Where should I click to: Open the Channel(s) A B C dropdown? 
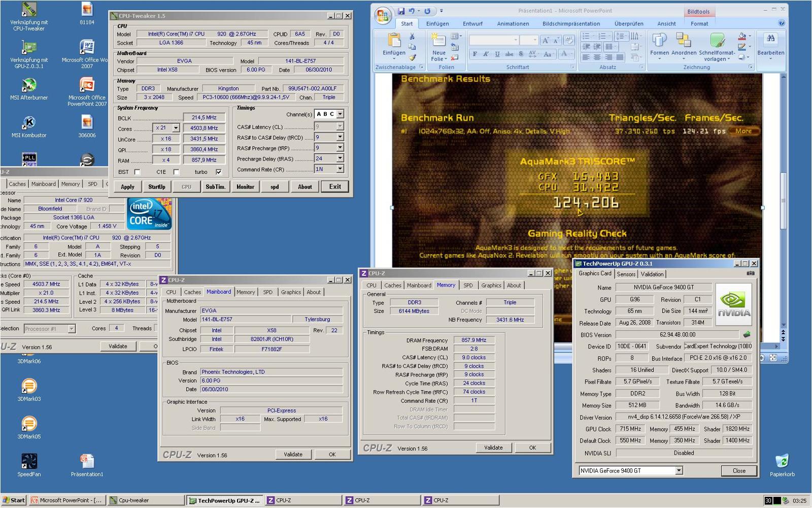340,114
